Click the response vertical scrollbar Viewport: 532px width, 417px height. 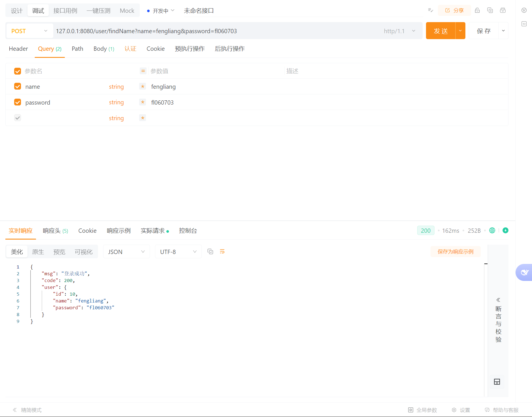pos(486,330)
